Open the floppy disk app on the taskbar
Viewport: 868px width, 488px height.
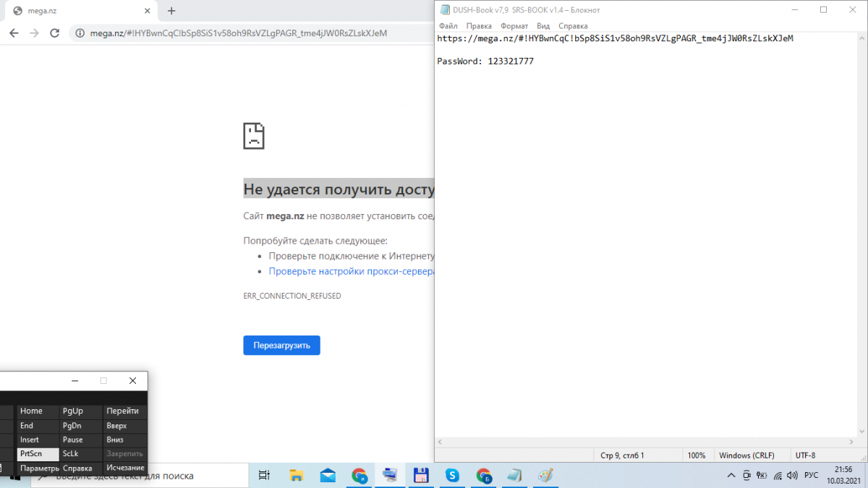pyautogui.click(x=422, y=475)
